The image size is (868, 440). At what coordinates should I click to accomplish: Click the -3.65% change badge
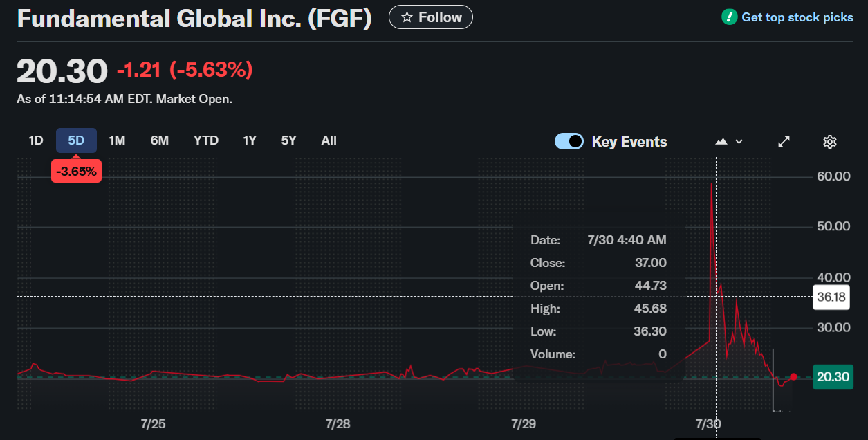(x=76, y=172)
